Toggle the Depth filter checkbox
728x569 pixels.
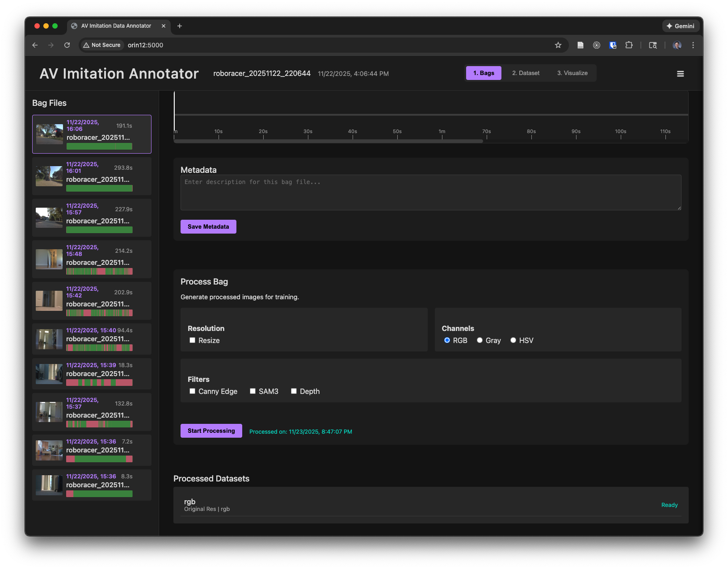pos(294,391)
